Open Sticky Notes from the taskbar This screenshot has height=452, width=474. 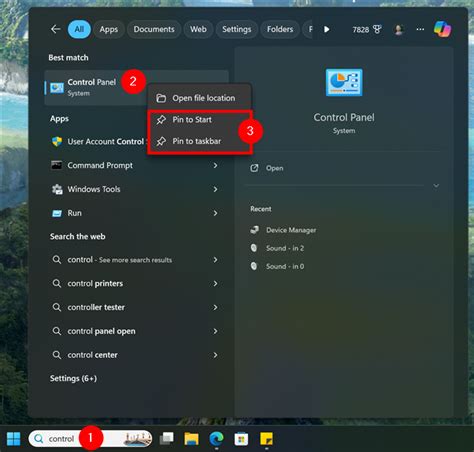(x=266, y=439)
